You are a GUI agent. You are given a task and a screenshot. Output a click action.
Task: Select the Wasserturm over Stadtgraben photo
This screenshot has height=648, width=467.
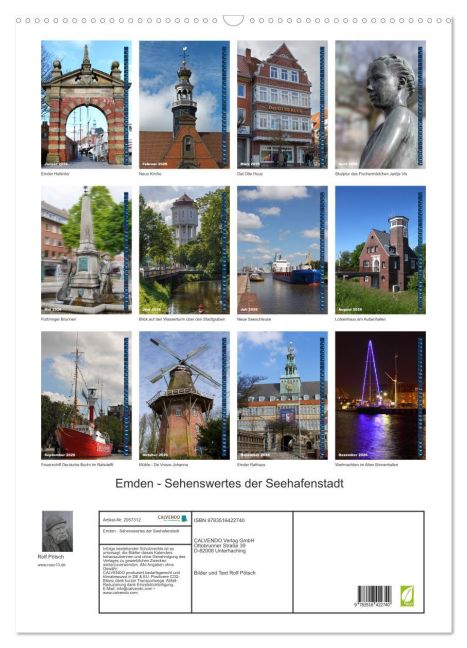[x=184, y=250]
